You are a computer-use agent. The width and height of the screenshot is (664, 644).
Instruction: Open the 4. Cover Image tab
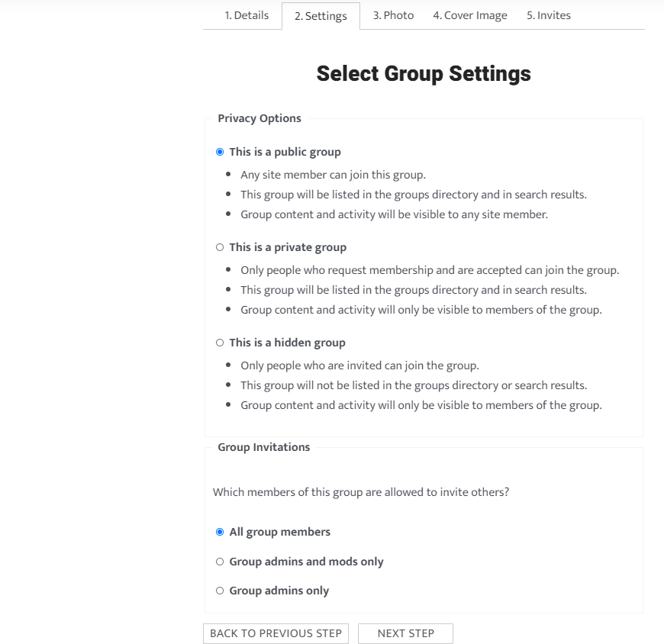point(470,15)
